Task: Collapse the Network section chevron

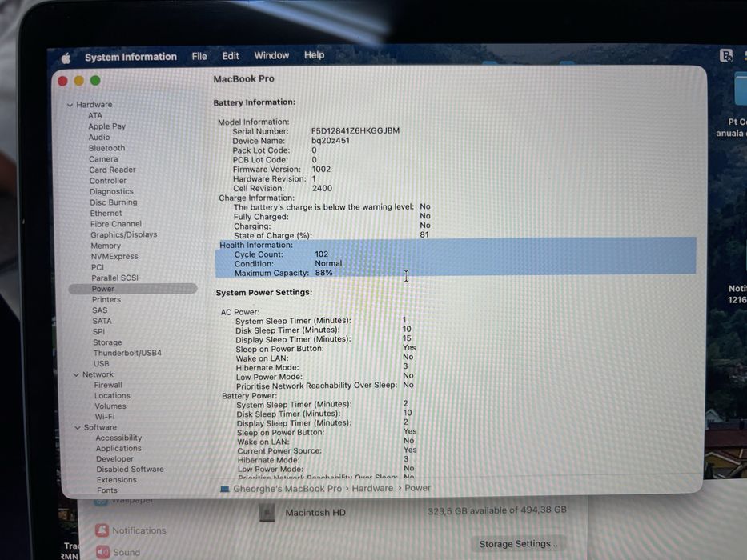Action: 76,374
